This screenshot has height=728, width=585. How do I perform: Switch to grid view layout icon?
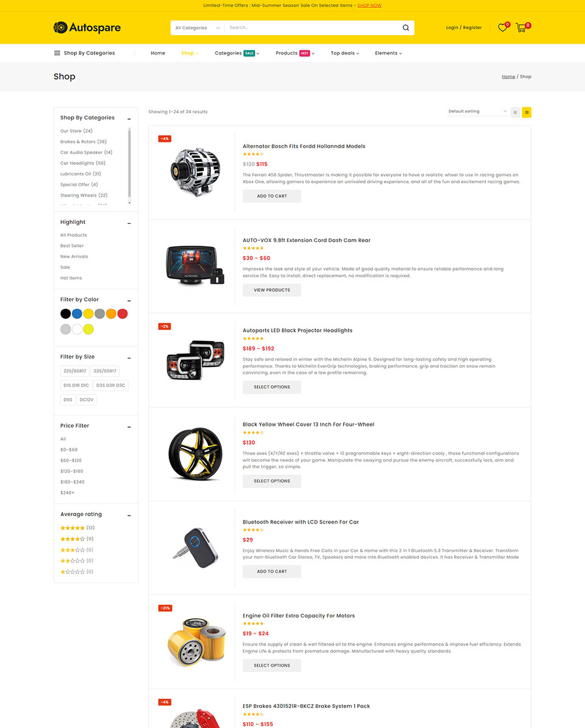tap(515, 112)
